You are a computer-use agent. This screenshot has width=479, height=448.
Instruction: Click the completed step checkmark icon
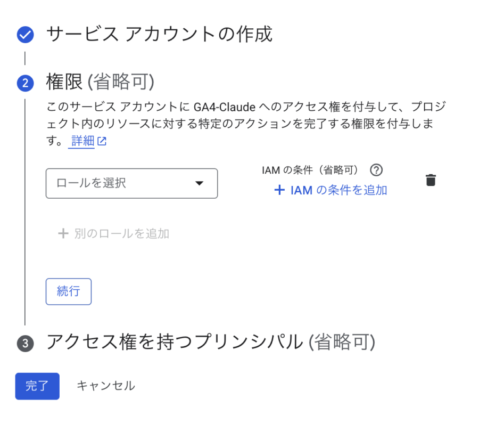coord(25,35)
